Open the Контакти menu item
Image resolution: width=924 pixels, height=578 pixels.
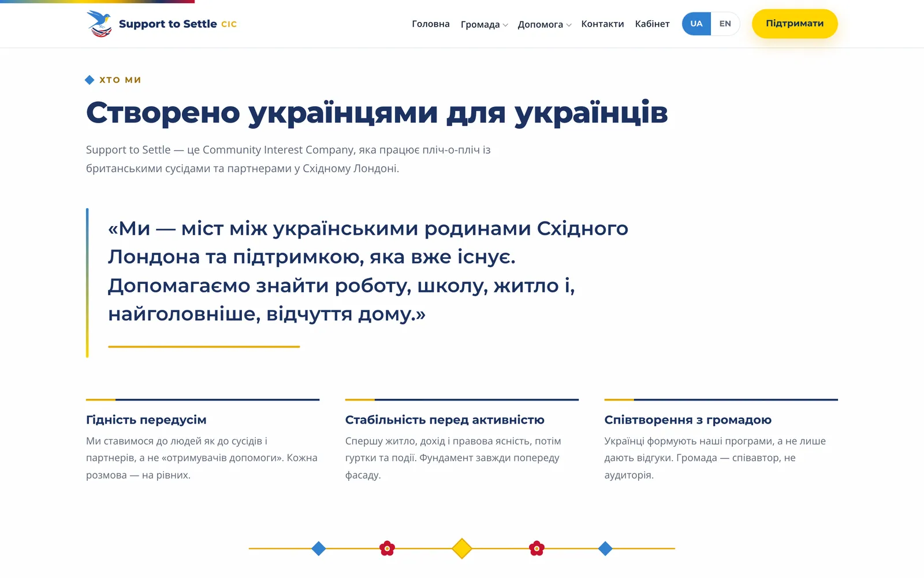[x=602, y=24]
